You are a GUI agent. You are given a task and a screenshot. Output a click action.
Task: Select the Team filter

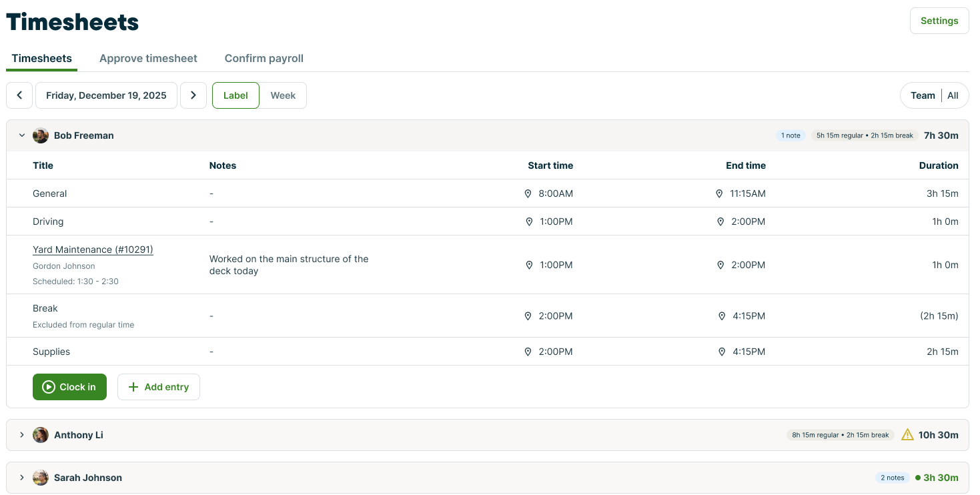[x=923, y=95]
